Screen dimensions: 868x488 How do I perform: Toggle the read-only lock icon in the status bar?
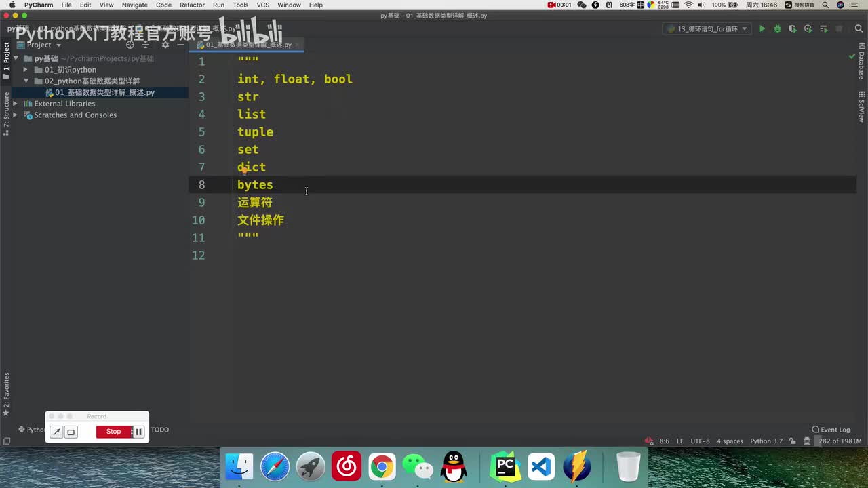[x=793, y=441]
